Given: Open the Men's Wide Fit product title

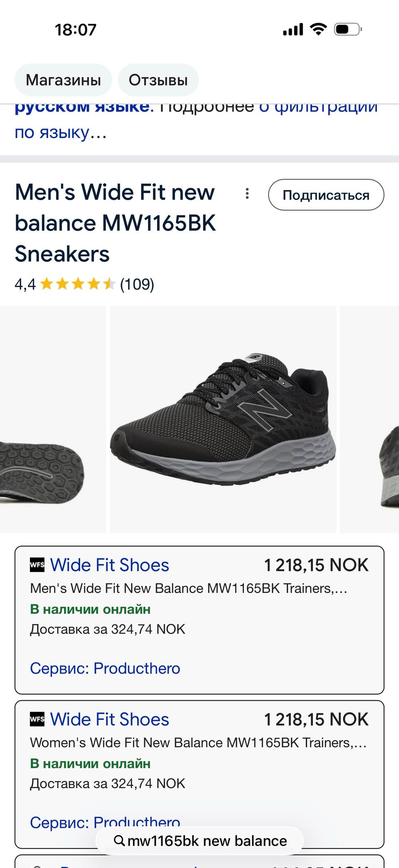Looking at the screenshot, I should [x=115, y=223].
